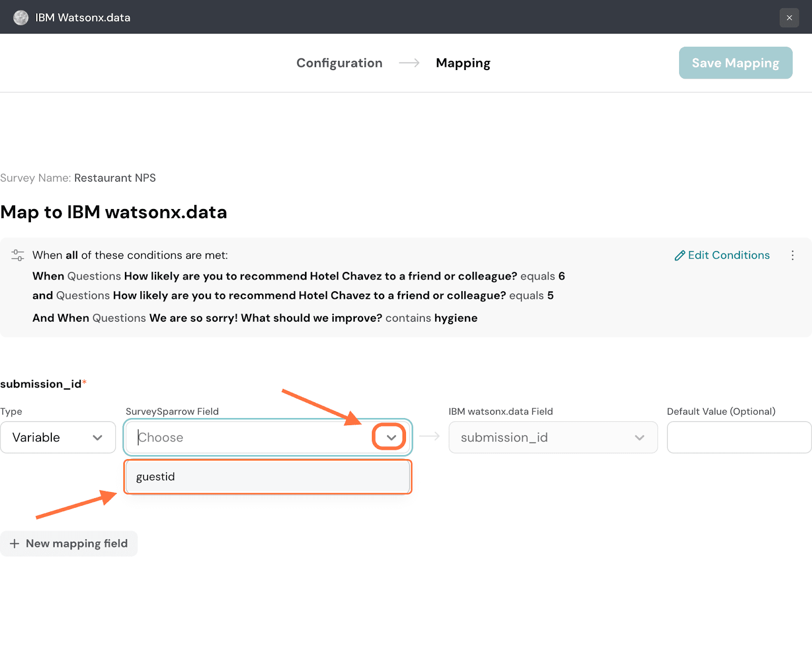The image size is (812, 662).
Task: Click the SurveySparrow Field chevron arrow
Action: click(x=391, y=437)
